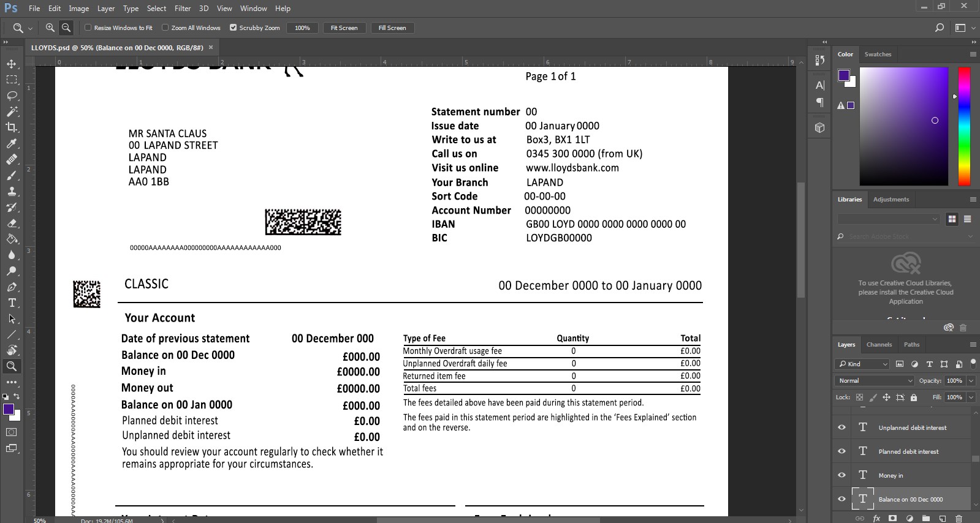
Task: Select the Paint Bucket tool
Action: (x=12, y=239)
